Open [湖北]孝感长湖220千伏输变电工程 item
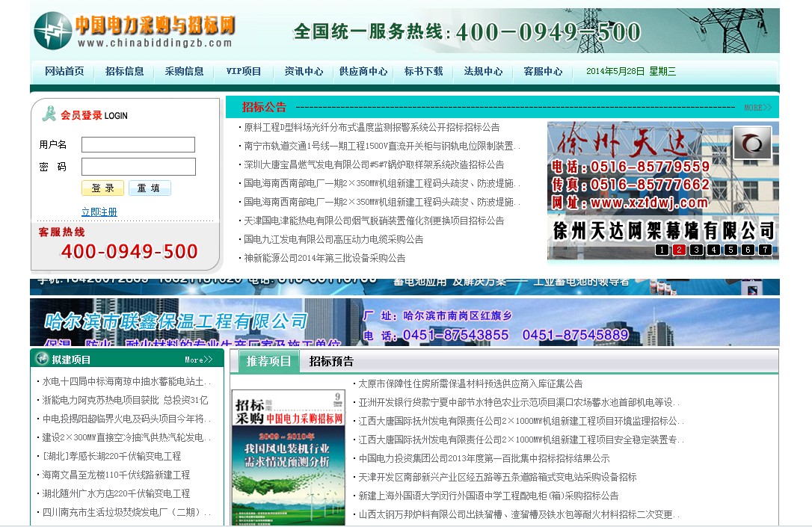 pyautogui.click(x=111, y=456)
